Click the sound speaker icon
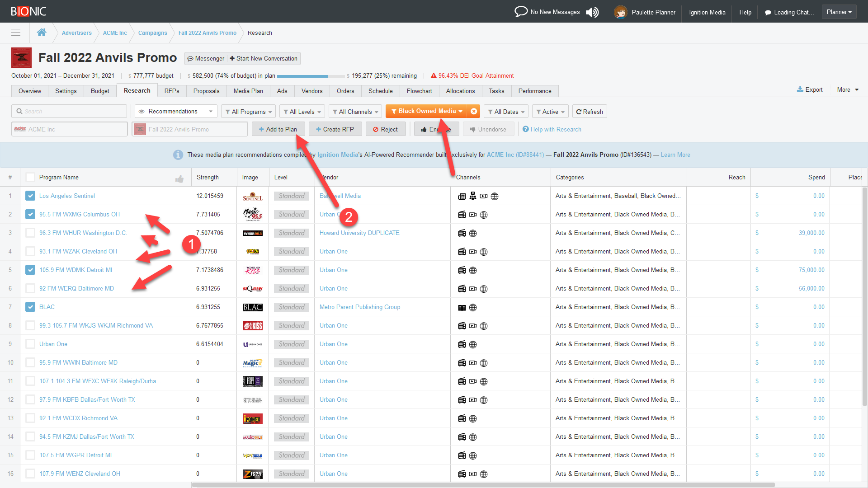This screenshot has width=868, height=488. tap(592, 12)
